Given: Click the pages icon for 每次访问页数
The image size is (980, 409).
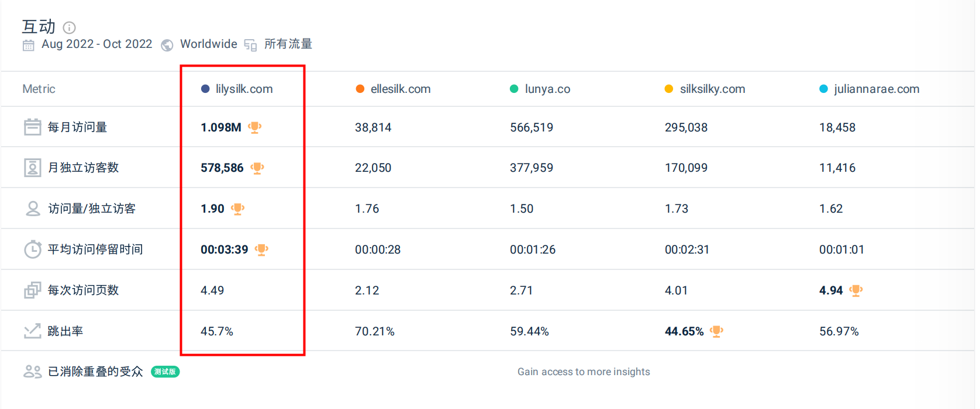Looking at the screenshot, I should [32, 290].
